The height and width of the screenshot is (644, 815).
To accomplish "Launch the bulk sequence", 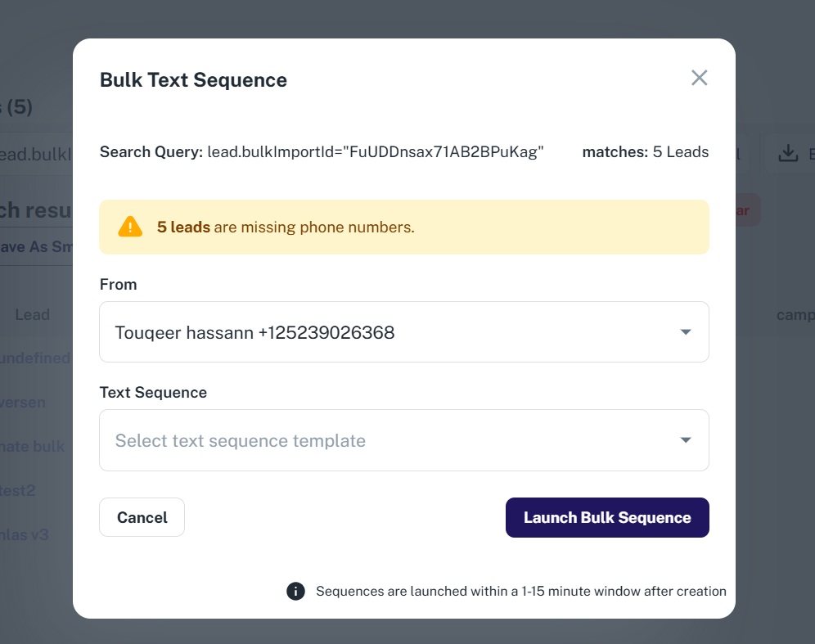I will pos(607,517).
